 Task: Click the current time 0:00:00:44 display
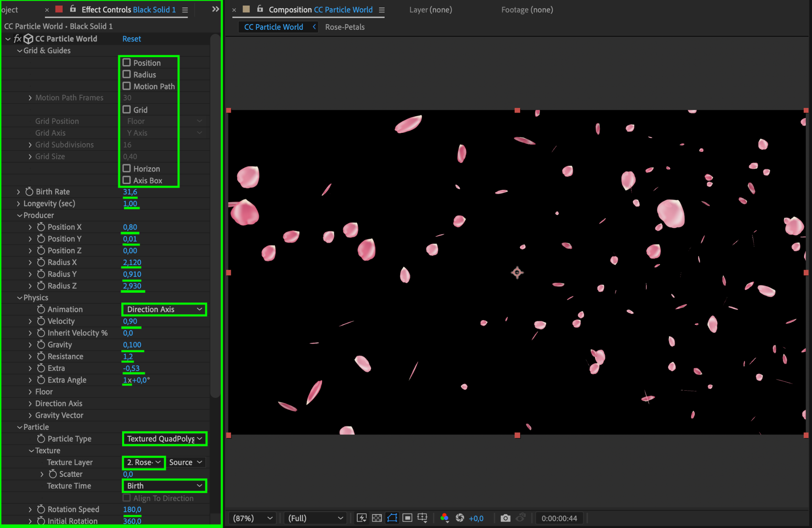[x=559, y=518]
